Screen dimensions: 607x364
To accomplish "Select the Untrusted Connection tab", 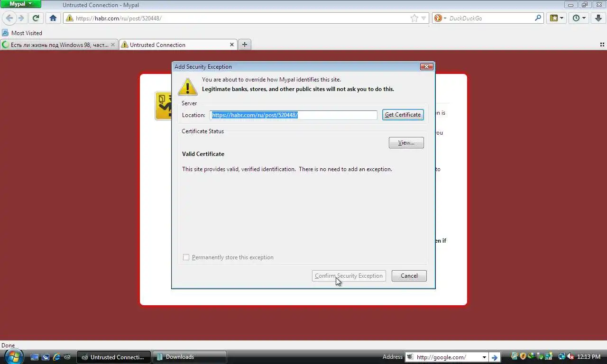I will point(178,45).
